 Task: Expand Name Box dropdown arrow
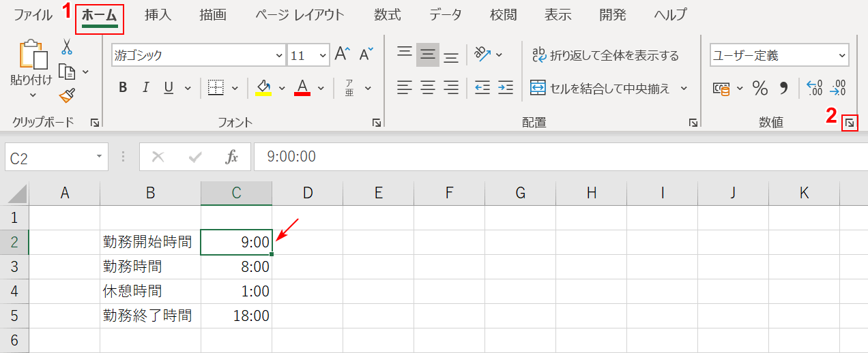[x=100, y=157]
